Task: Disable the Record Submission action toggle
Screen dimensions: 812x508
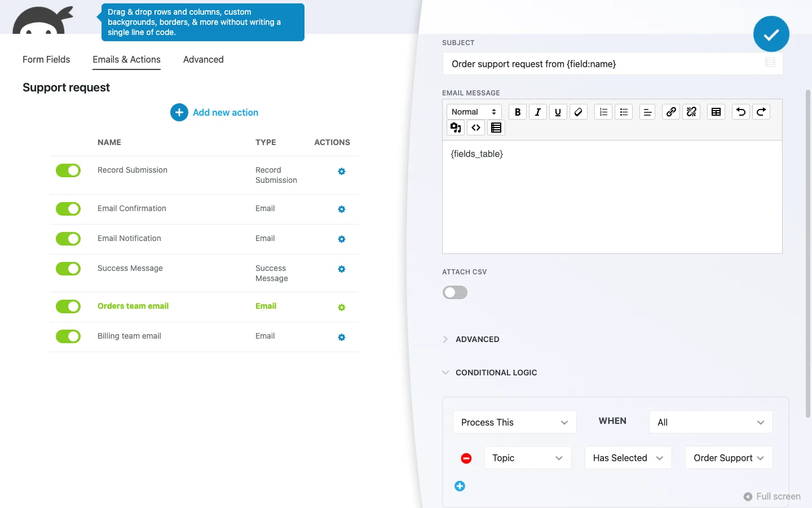Action: pyautogui.click(x=68, y=170)
